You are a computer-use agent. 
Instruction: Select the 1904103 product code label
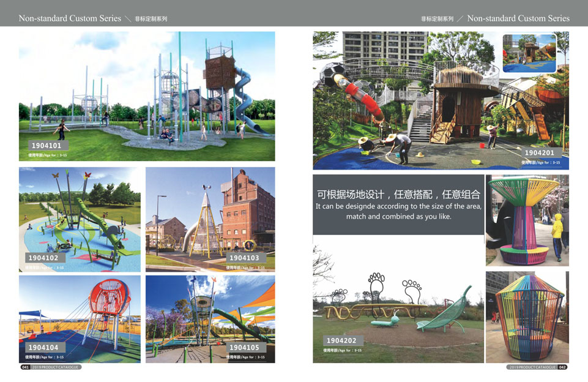click(244, 258)
